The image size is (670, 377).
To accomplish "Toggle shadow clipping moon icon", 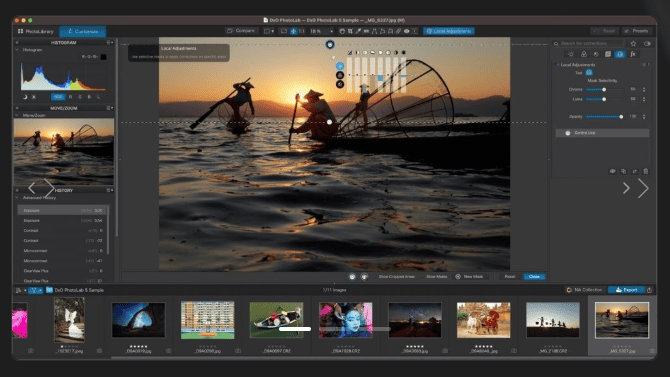I will [x=25, y=97].
